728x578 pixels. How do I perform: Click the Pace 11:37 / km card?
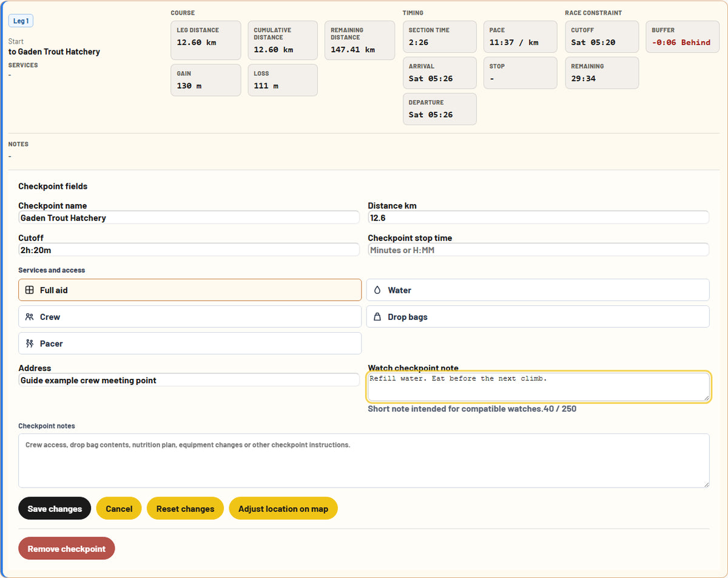[520, 36]
